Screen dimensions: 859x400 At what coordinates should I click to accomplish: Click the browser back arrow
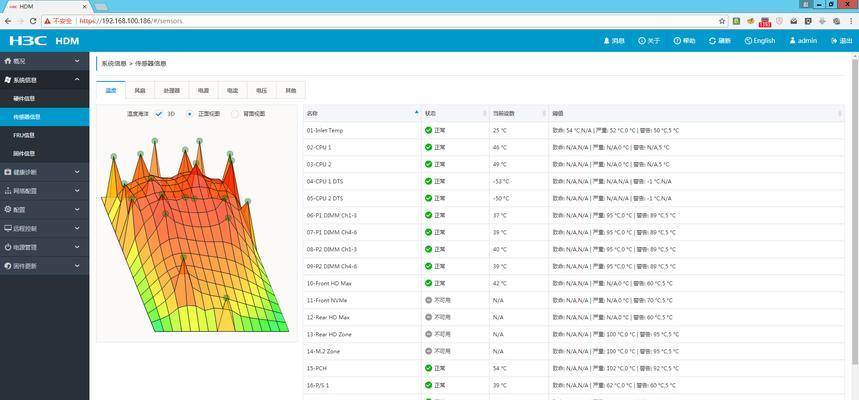click(x=8, y=21)
